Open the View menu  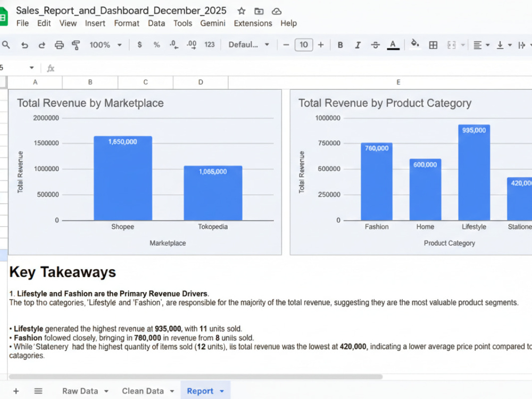point(68,23)
